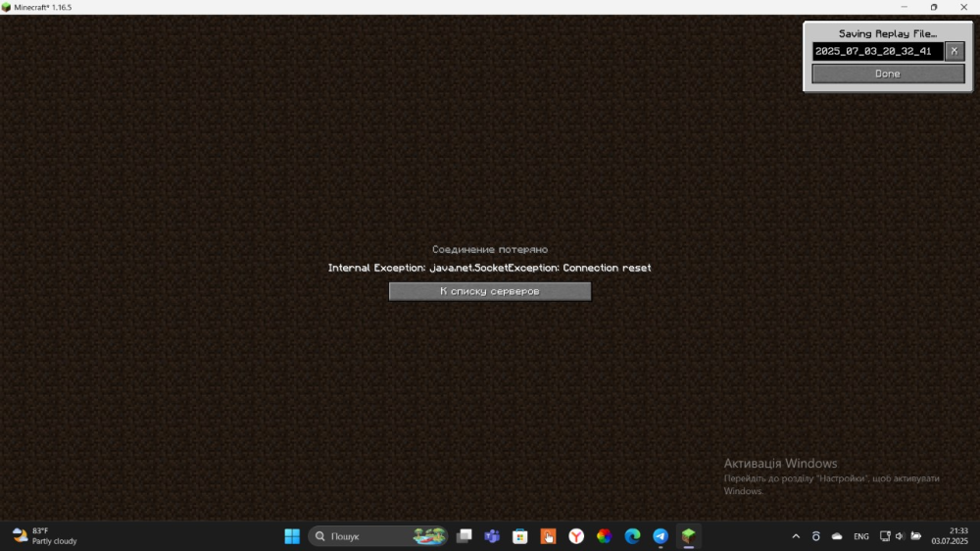Image resolution: width=980 pixels, height=551 pixels.
Task: Select the Minecraft taskbar icon
Action: pos(689,536)
